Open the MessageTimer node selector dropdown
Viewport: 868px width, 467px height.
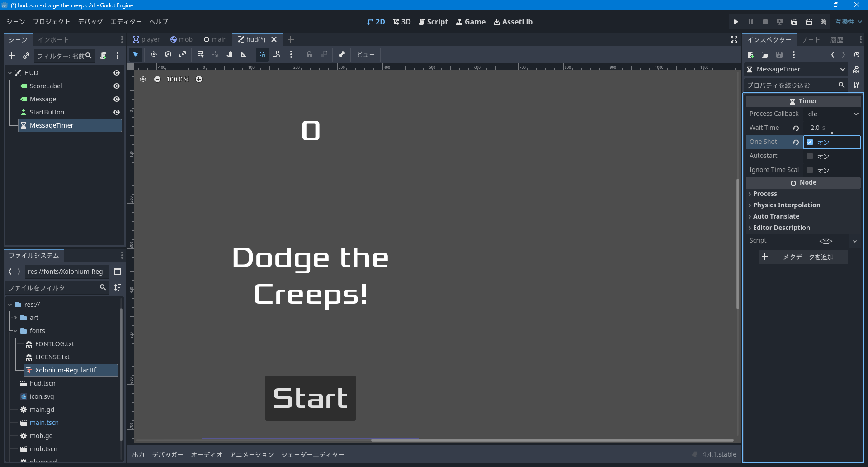pos(796,69)
